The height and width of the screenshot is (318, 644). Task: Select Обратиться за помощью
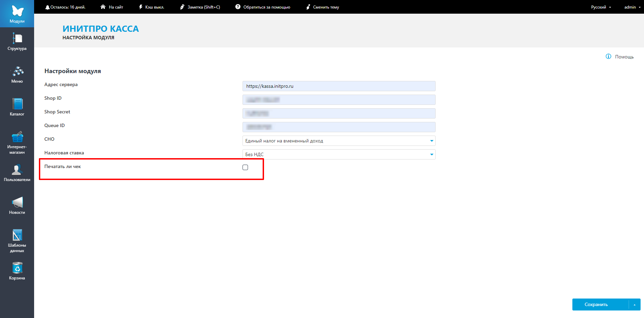(267, 7)
